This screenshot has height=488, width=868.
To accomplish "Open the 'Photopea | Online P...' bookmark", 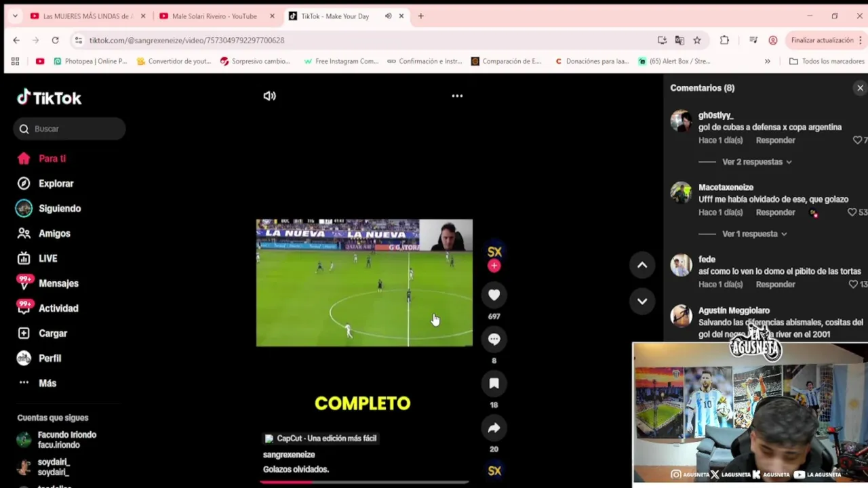I will tap(90, 61).
